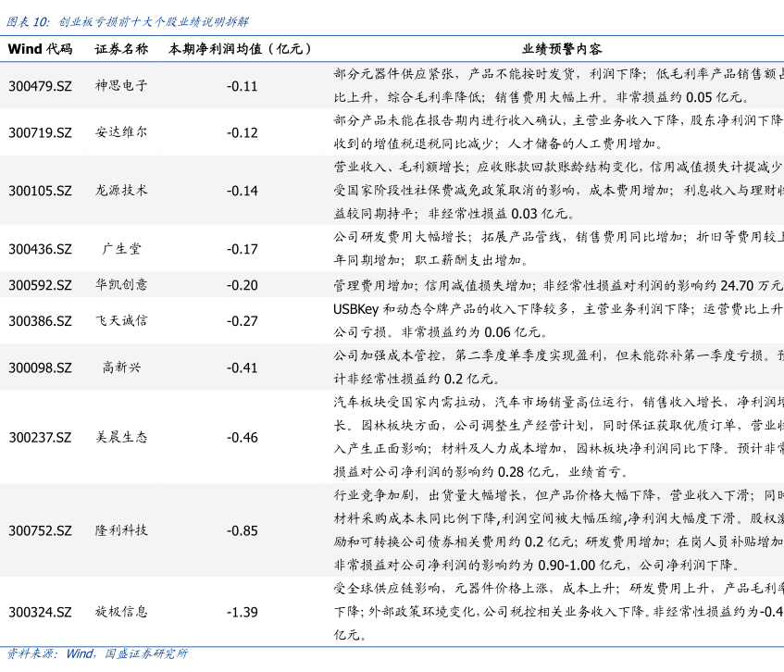Screen dimensions: 784x672
Task: Click the security name 旋极信息
Action: (121, 612)
